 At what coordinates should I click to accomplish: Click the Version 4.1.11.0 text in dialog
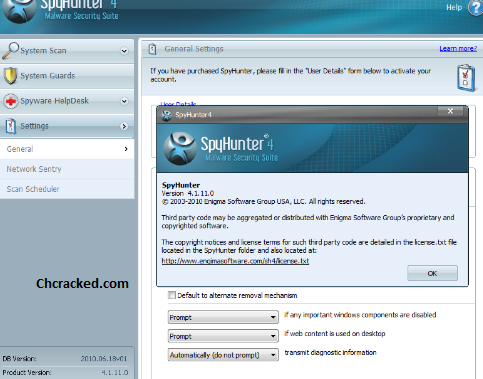point(188,193)
